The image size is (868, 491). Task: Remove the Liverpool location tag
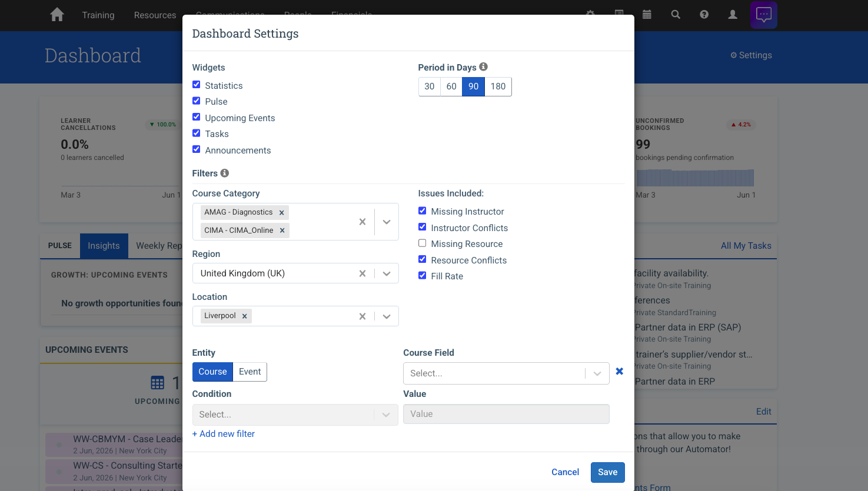(x=245, y=316)
